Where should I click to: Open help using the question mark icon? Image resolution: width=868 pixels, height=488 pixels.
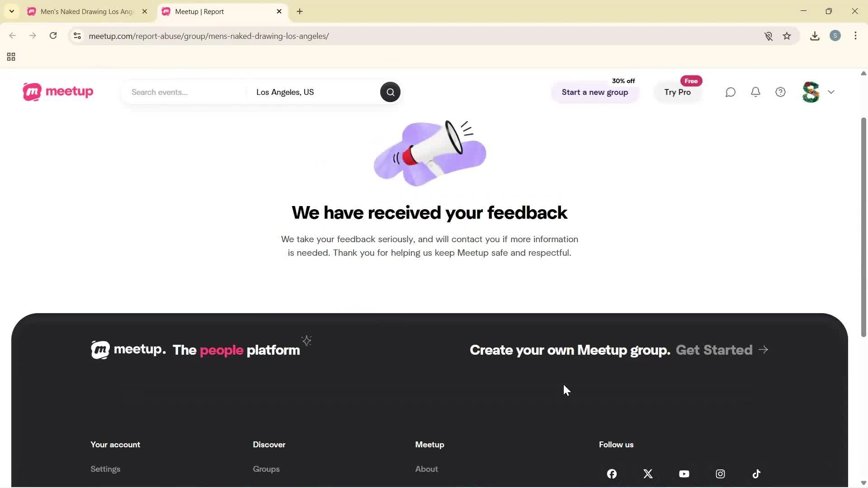coord(780,92)
